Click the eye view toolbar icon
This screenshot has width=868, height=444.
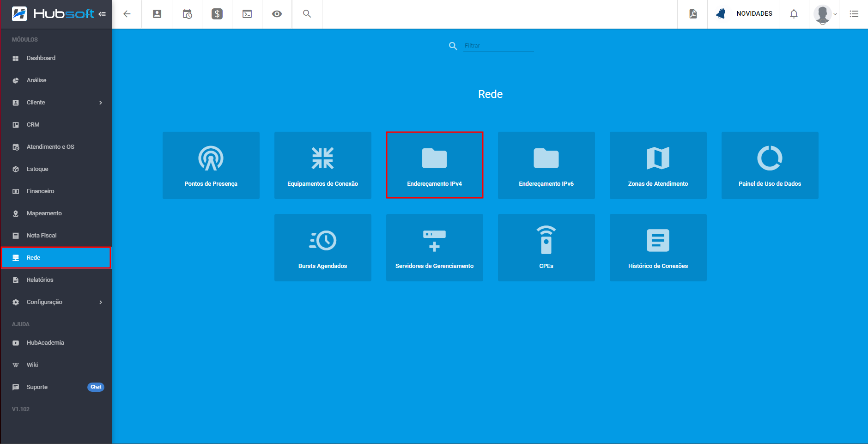click(x=277, y=14)
